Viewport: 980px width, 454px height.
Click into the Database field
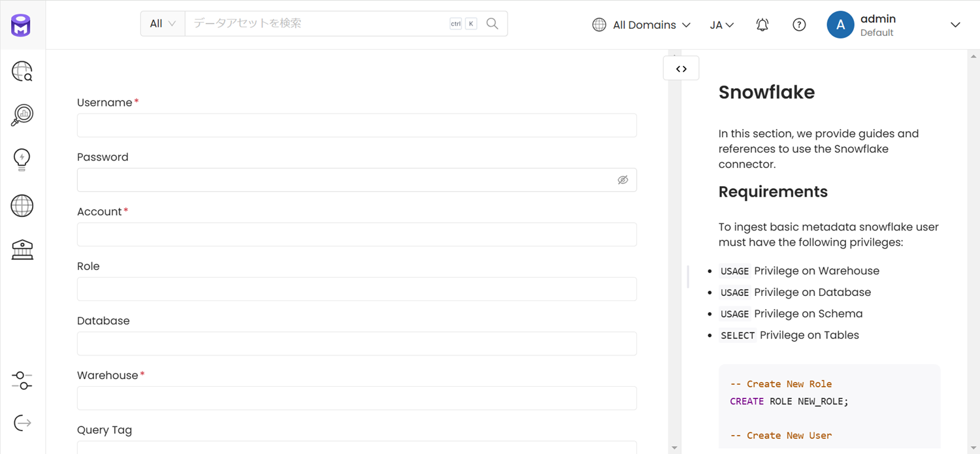pos(357,344)
